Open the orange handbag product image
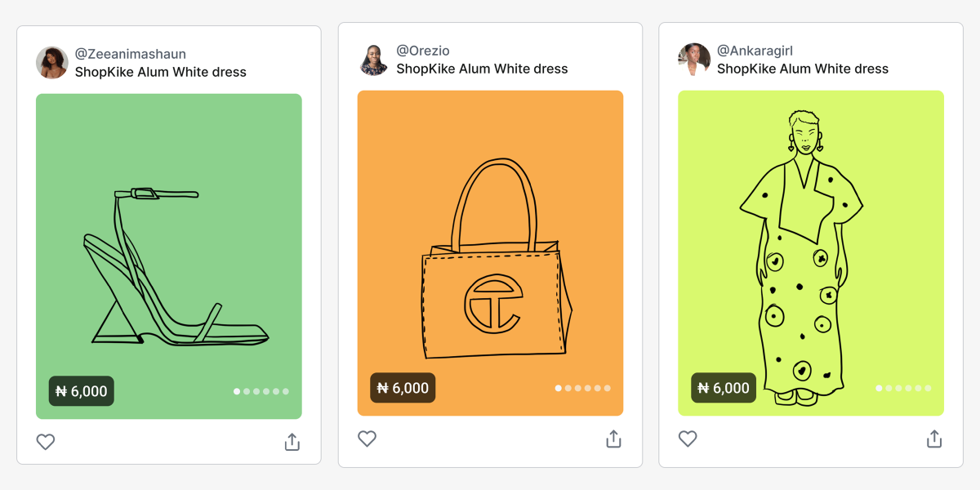Screen dimensions: 980x490 tap(491, 253)
